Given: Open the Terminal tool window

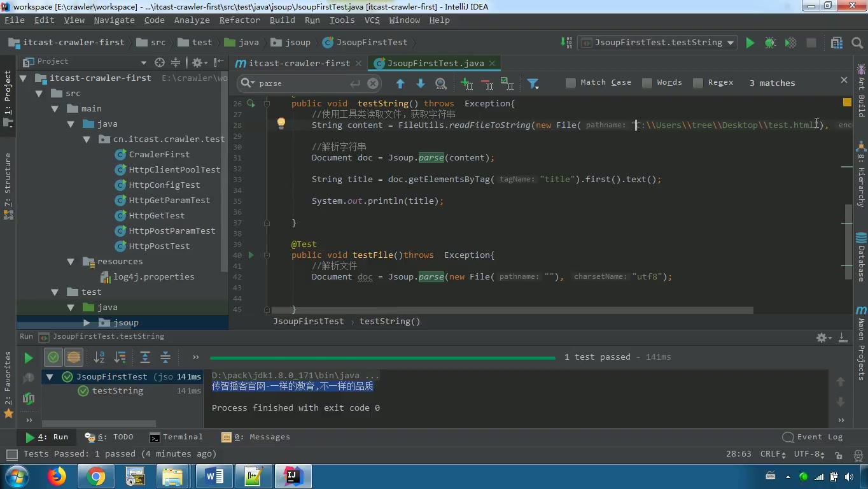Looking at the screenshot, I should pos(176,437).
